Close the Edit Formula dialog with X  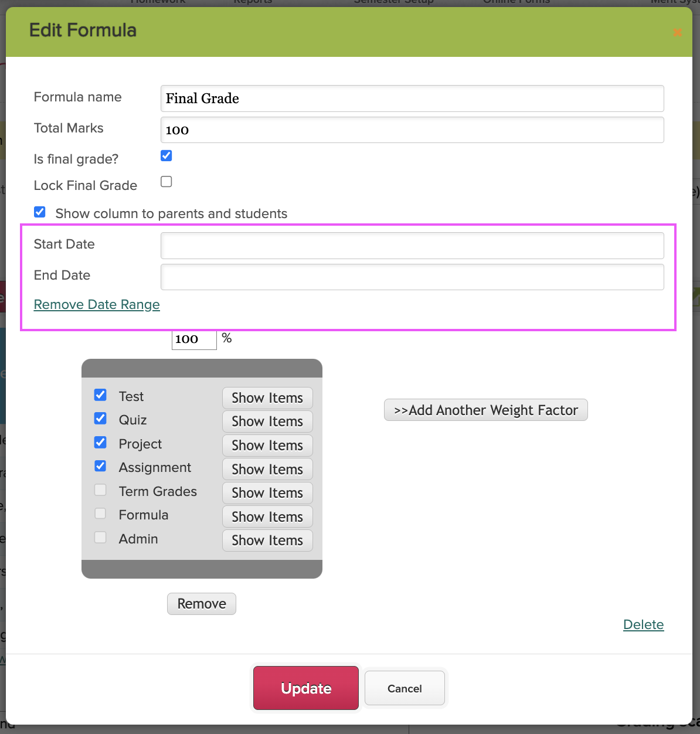677,32
